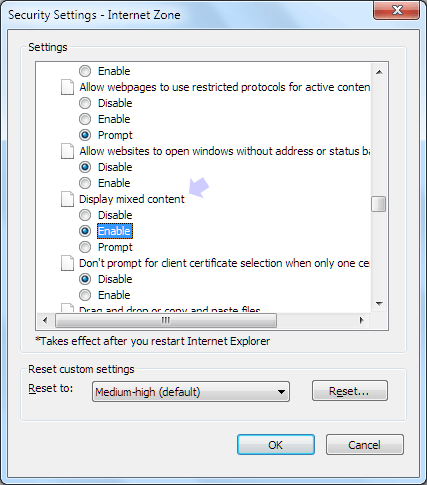
Task: Click the page icon for restricted protocols setting
Action: (x=67, y=87)
